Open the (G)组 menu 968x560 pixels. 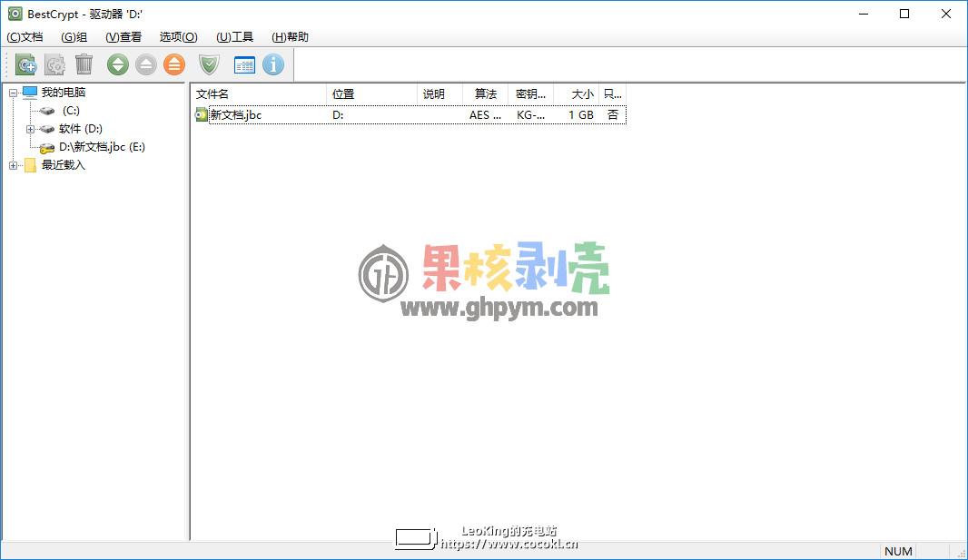[74, 37]
